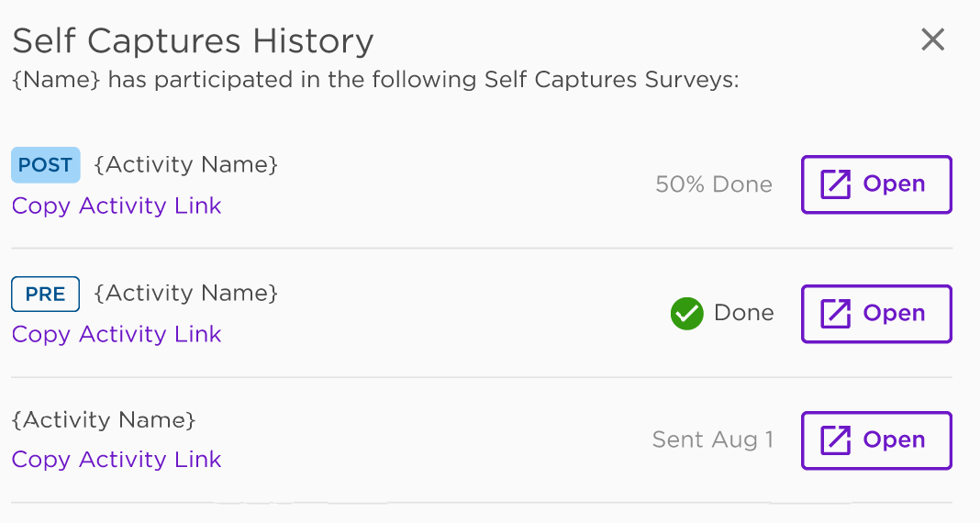Copy Activity Link for the untagged third activity

[117, 460]
